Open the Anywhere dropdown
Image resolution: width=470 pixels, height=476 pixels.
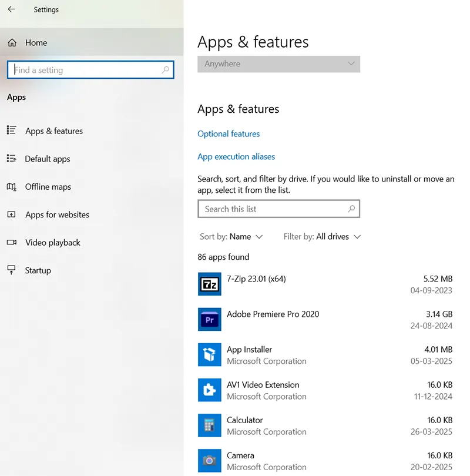278,63
